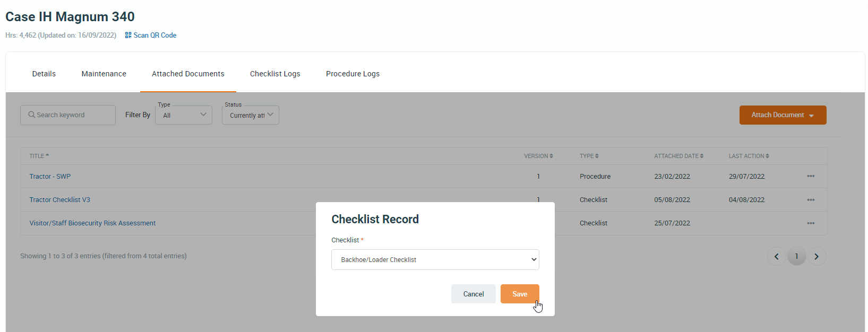The height and width of the screenshot is (332, 868).
Task: Click the search magnifier icon
Action: click(x=32, y=115)
